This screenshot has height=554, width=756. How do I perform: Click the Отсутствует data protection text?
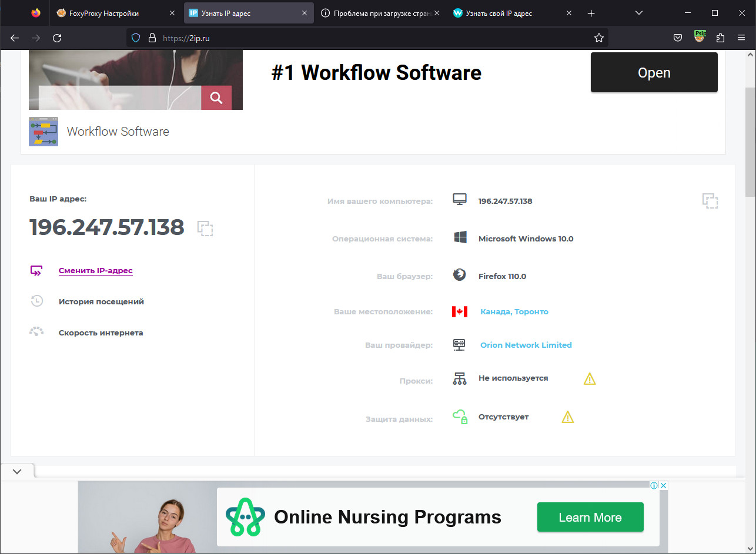click(504, 417)
